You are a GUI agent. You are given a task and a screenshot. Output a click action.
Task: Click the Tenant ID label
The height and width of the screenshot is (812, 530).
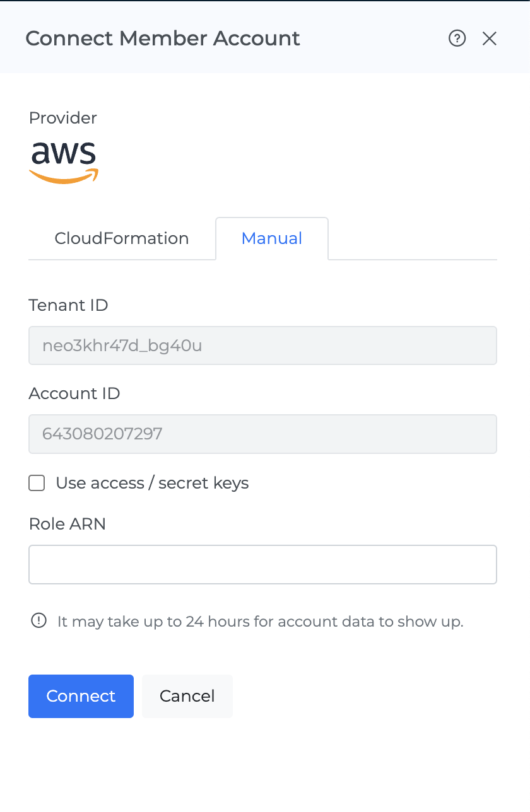[x=68, y=305]
